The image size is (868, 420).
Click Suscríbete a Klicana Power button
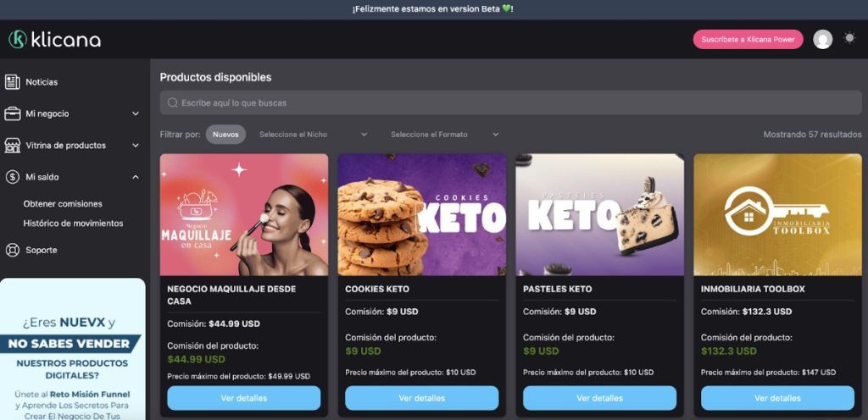click(748, 39)
